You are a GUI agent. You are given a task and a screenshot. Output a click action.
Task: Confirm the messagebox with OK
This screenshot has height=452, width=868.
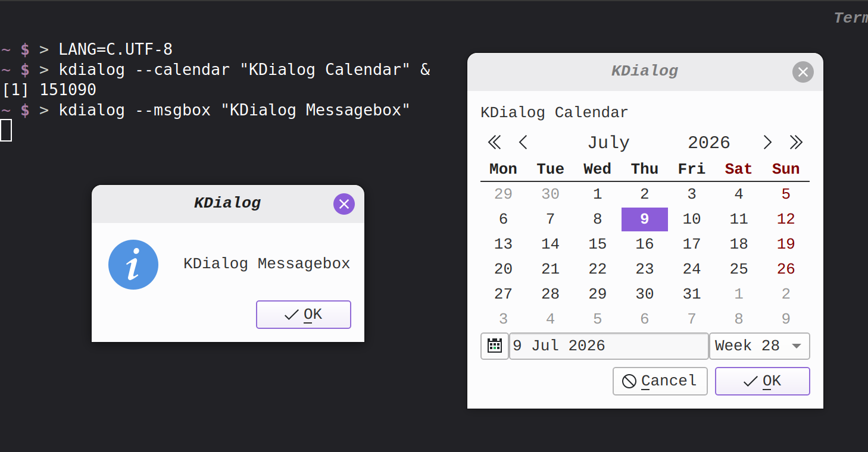point(304,315)
